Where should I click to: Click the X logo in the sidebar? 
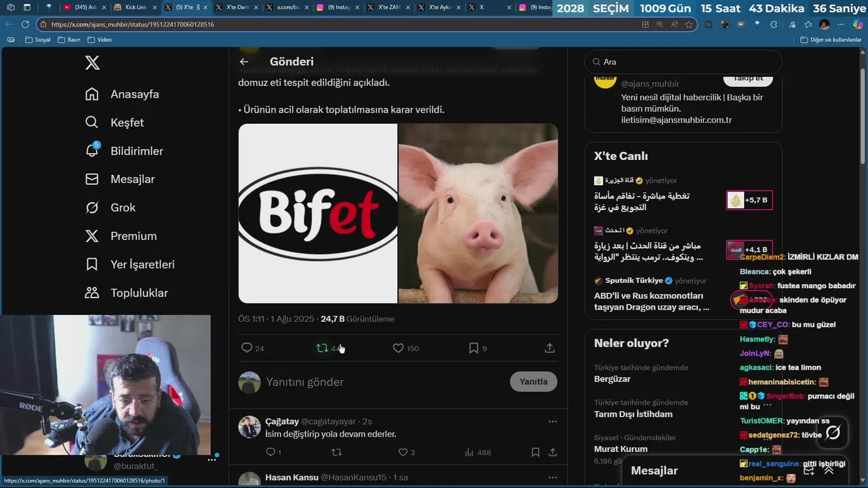(x=92, y=63)
